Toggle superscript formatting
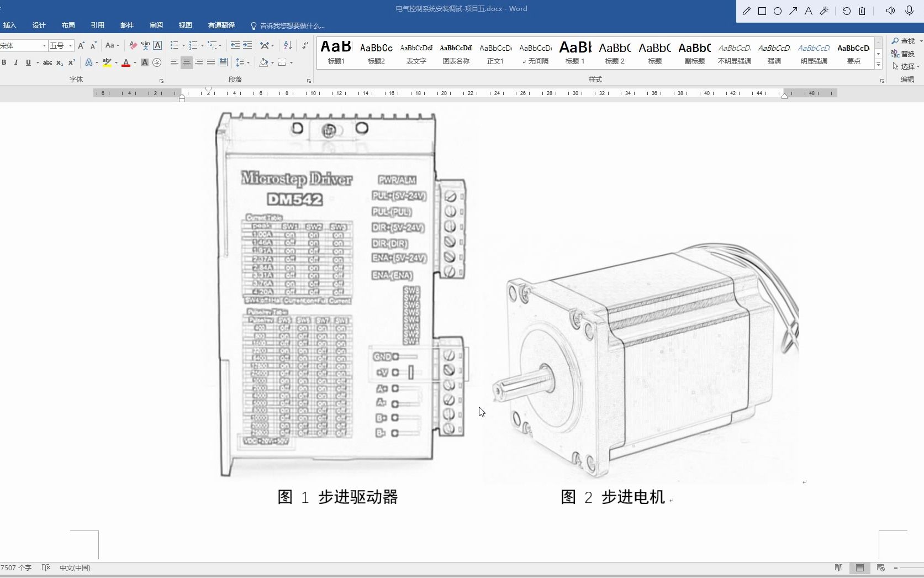 point(72,62)
